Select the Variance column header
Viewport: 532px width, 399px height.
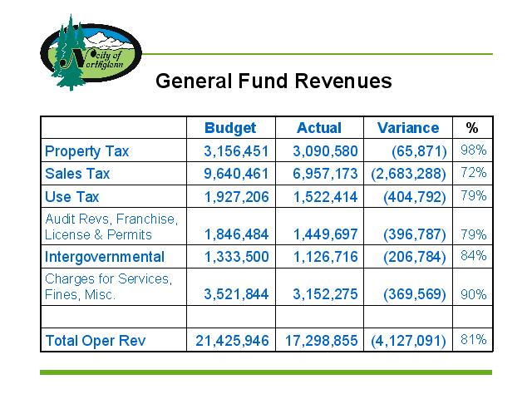click(407, 128)
